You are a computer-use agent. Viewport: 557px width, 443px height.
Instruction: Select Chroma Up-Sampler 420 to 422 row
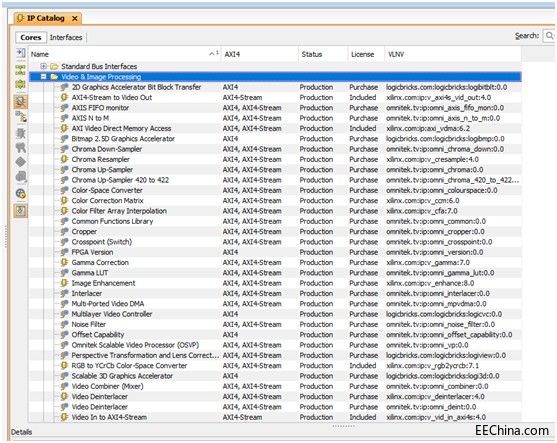click(275, 180)
